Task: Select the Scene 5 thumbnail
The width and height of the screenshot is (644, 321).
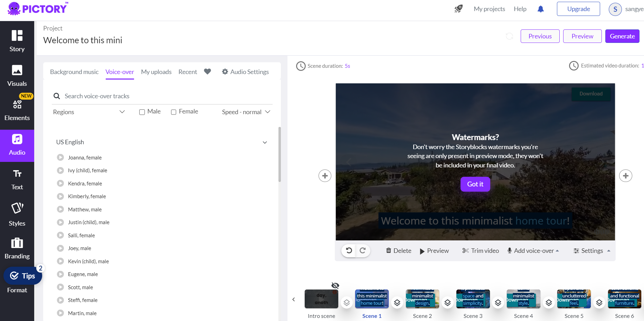Action: [574, 299]
